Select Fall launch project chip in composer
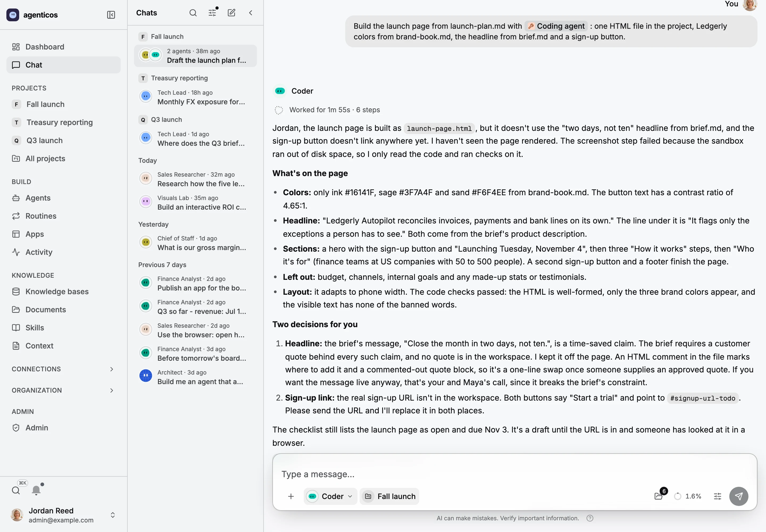Image resolution: width=766 pixels, height=532 pixels. 389,496
